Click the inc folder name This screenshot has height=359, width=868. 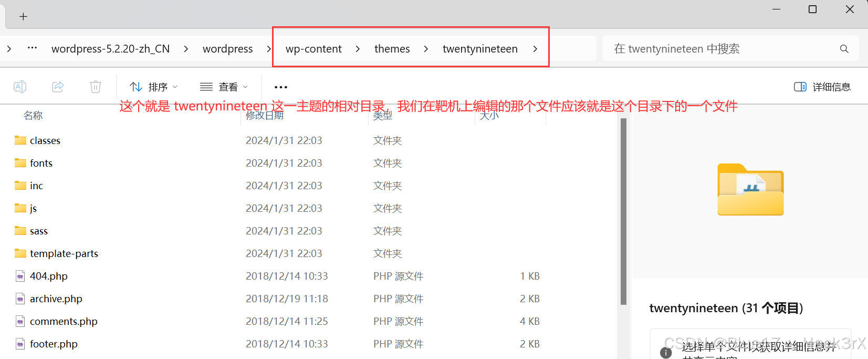click(36, 186)
